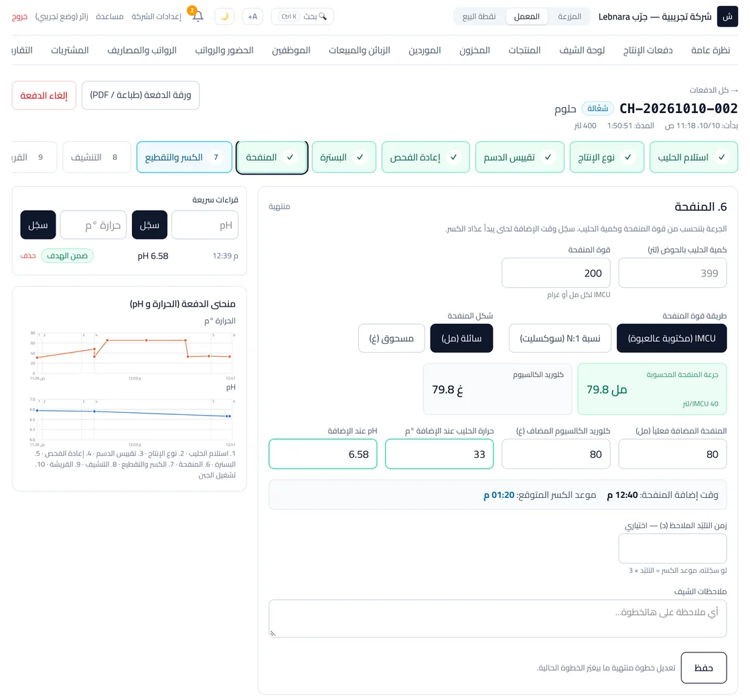750x700 pixels.
Task: Open the 'الزبائن والمبيعات' nav tab
Action: pos(359,50)
